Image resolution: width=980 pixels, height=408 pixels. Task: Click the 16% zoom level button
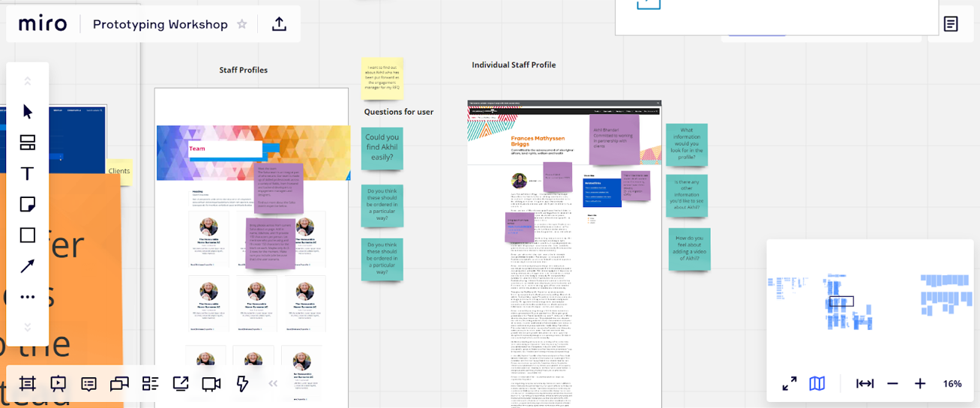pyautogui.click(x=952, y=384)
